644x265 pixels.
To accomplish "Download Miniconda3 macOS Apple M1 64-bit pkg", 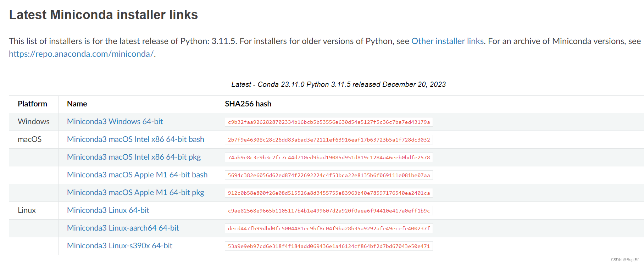I will 135,192.
